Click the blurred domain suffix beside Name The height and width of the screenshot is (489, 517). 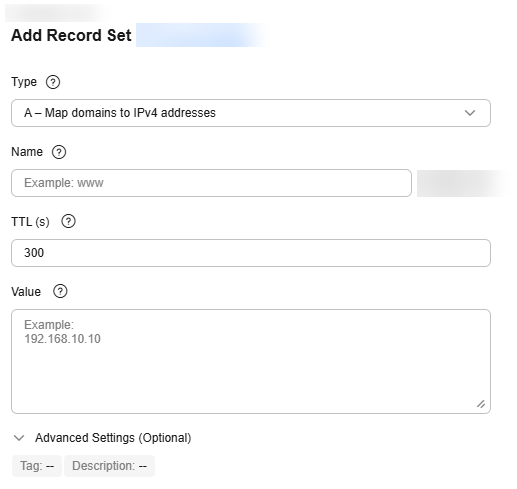463,183
